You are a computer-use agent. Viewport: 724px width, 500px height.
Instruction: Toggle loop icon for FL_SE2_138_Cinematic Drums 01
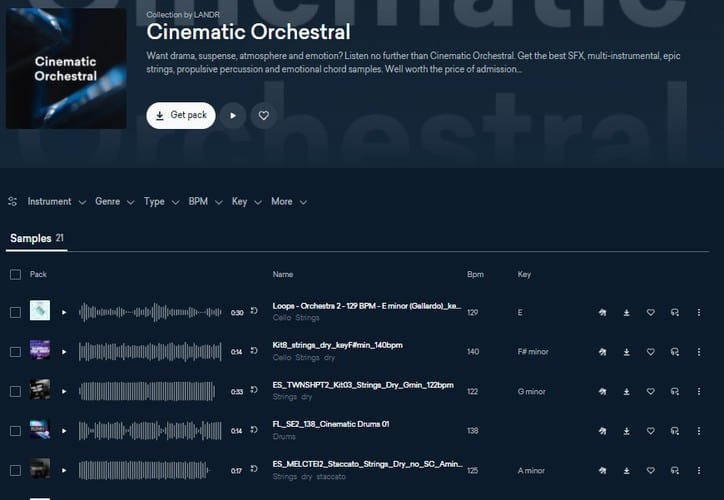pos(254,429)
